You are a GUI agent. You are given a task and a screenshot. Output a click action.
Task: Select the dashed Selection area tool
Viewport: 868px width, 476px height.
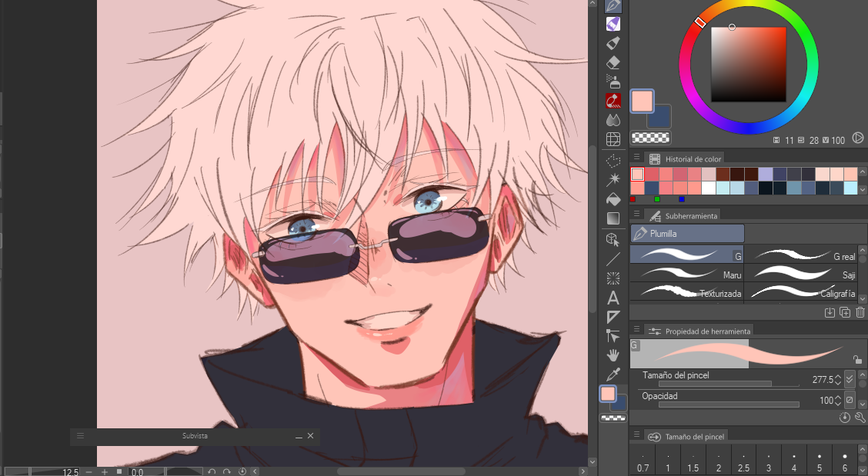[613, 161]
